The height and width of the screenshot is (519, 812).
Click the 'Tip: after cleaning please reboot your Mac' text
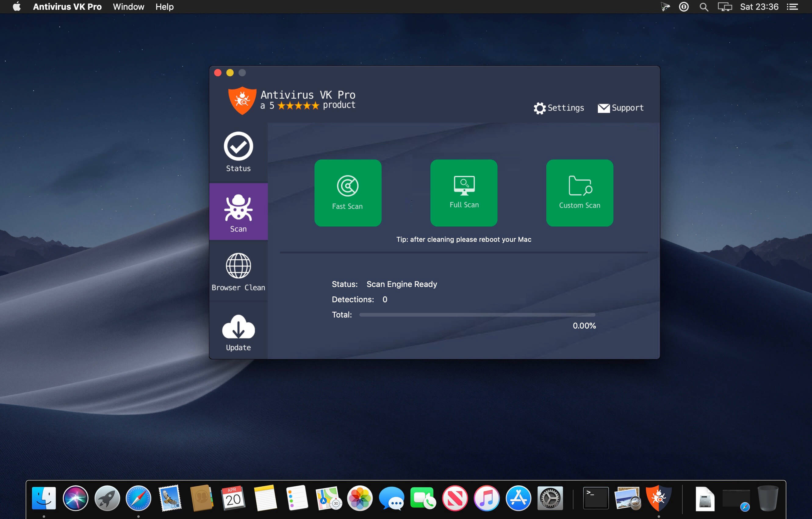[x=464, y=239]
